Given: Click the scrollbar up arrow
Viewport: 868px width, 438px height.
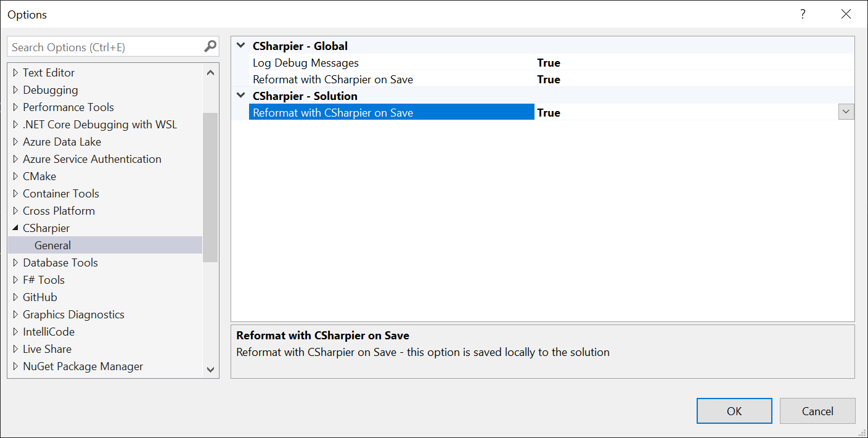Looking at the screenshot, I should coord(210,72).
